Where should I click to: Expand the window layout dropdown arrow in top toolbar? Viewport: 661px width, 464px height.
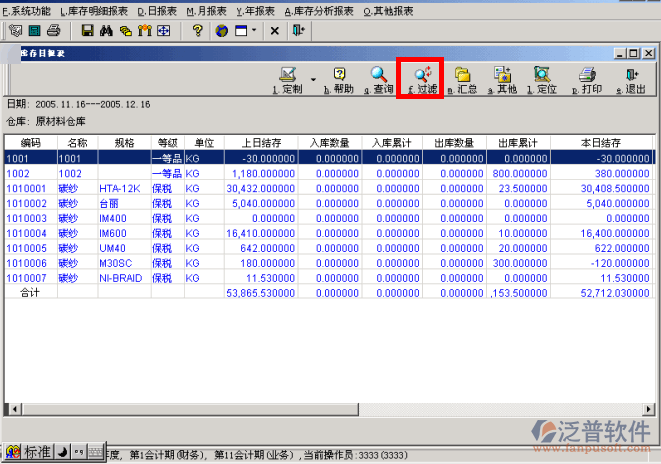point(254,31)
